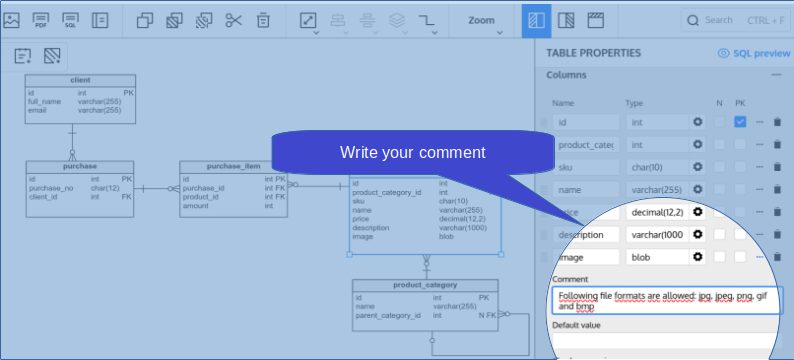Viewport: 794px width, 360px height.
Task: Click the trash delete icon in toolbar
Action: 263,20
